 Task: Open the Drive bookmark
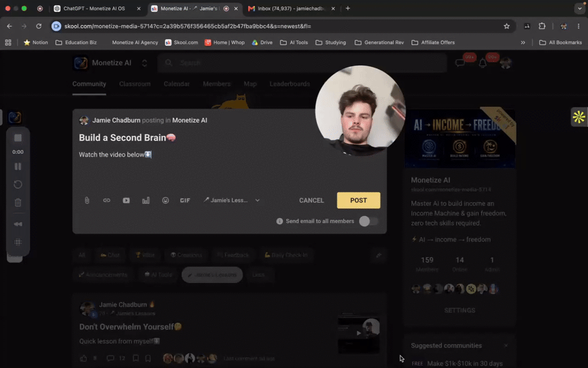(262, 43)
